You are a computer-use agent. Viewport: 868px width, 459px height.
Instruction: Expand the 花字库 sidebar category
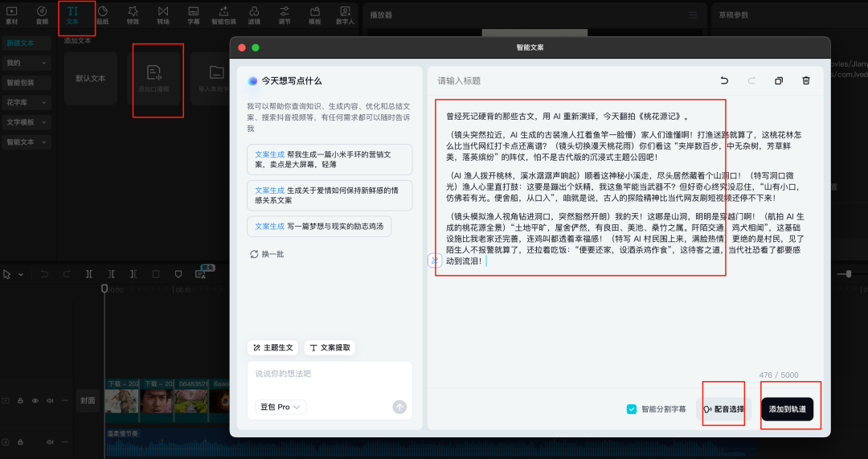26,102
